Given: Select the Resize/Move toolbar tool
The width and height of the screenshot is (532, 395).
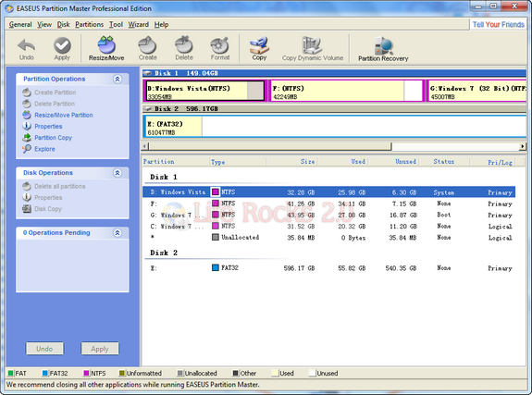Looking at the screenshot, I should pyautogui.click(x=106, y=48).
